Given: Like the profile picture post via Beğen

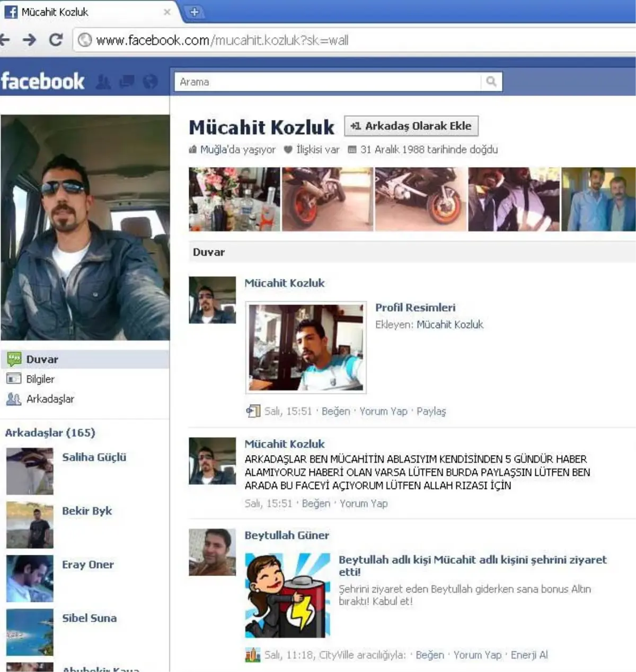Looking at the screenshot, I should click(x=335, y=411).
